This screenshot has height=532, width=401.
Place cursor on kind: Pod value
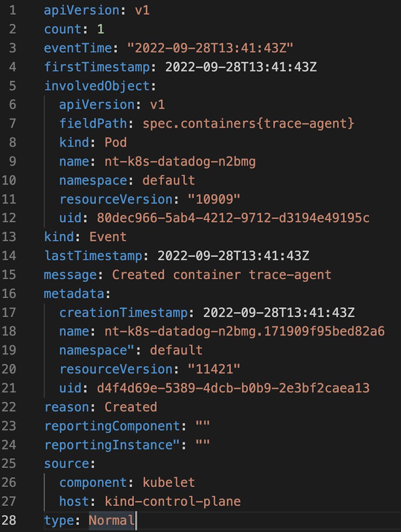(x=116, y=142)
